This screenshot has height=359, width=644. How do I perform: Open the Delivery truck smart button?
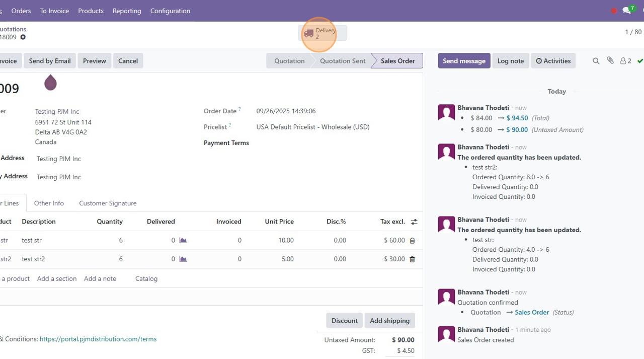pos(322,33)
